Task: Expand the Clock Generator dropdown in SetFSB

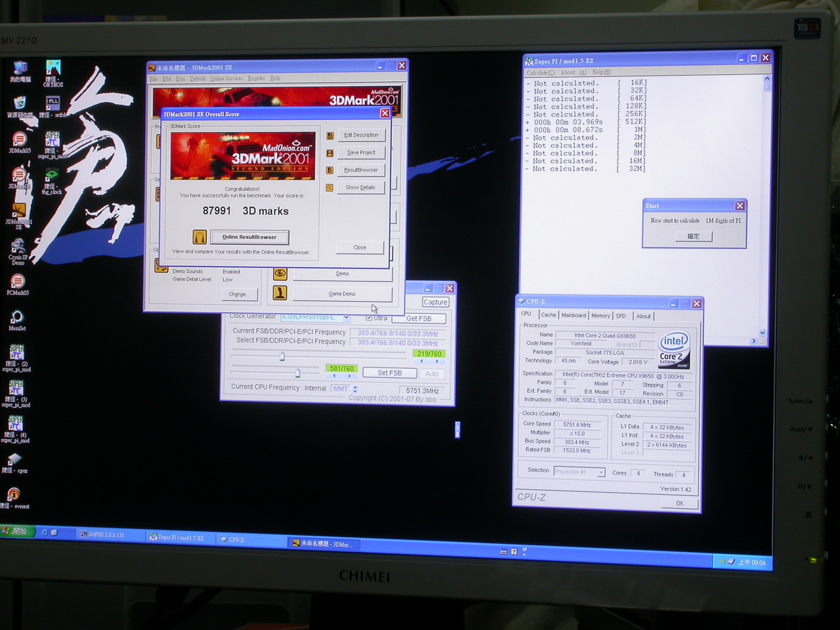Action: click(x=346, y=318)
